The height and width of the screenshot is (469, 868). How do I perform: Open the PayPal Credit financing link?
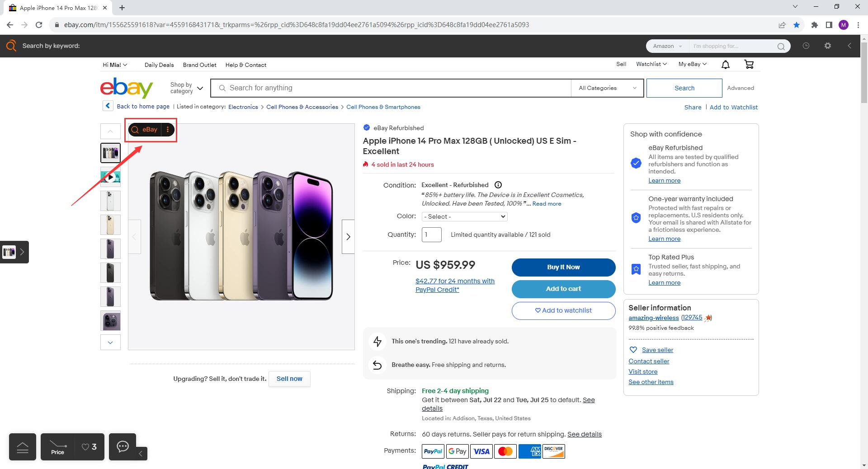tap(455, 285)
